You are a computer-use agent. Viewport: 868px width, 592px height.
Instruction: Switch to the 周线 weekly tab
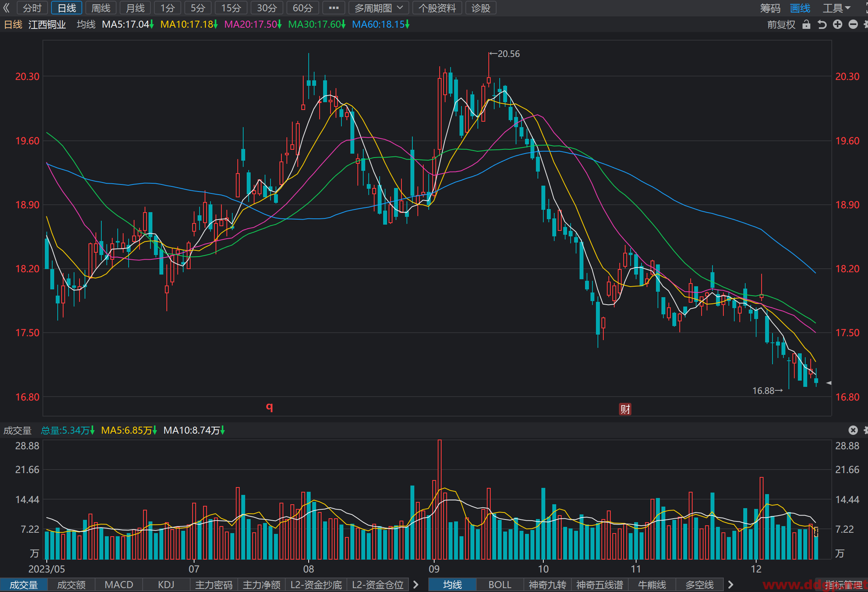(101, 8)
